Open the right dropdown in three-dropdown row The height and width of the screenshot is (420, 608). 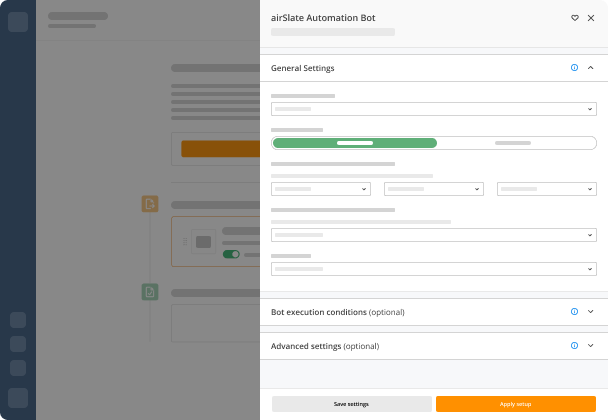click(x=547, y=189)
